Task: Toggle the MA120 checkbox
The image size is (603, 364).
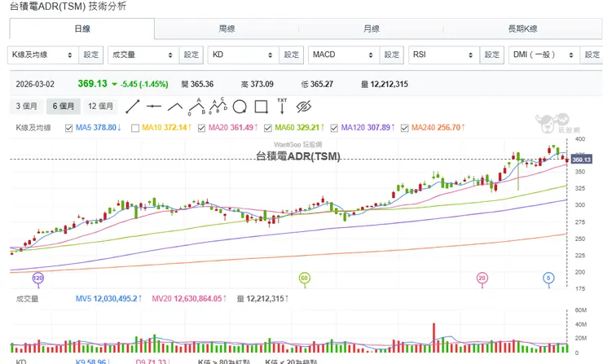Action: [x=334, y=128]
